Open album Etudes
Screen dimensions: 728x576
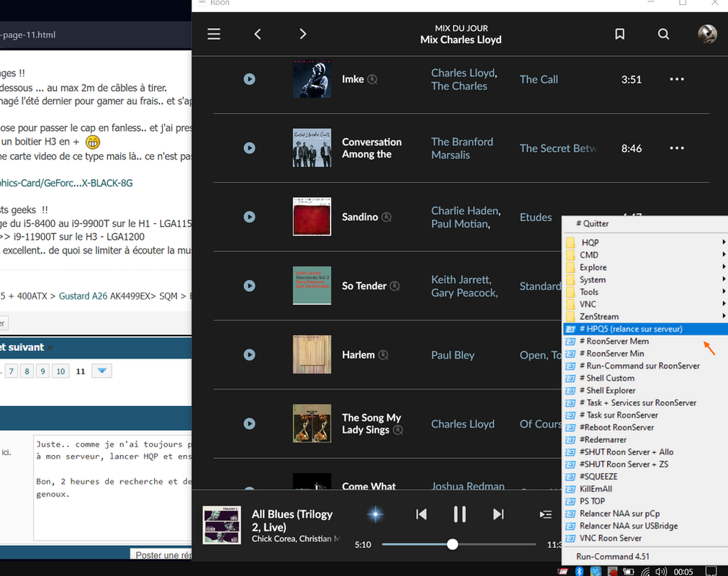pyautogui.click(x=536, y=217)
